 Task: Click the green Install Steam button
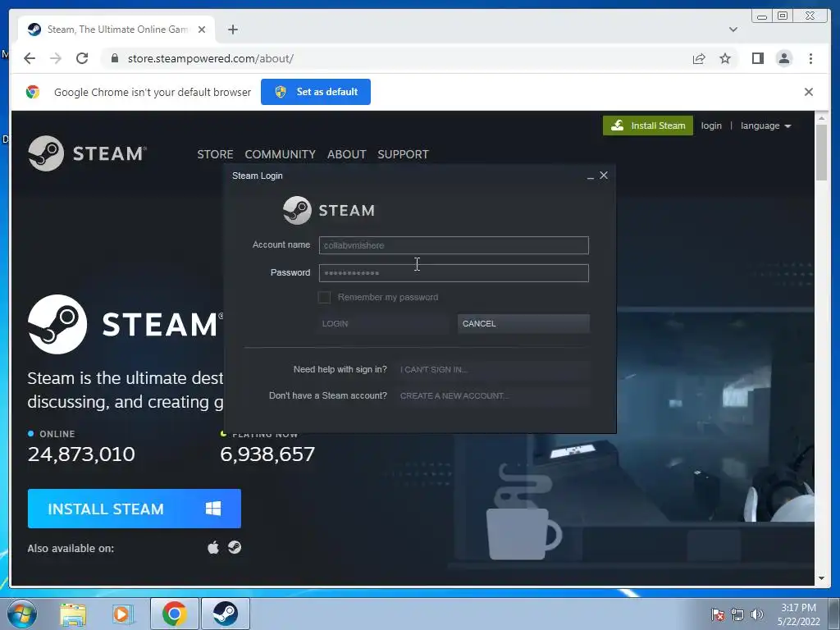(648, 126)
